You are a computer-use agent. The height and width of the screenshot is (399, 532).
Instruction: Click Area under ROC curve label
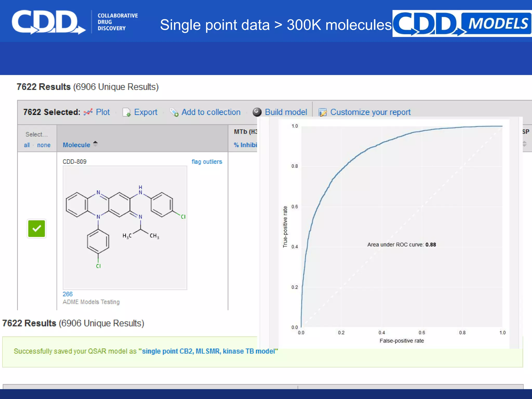pos(402,244)
